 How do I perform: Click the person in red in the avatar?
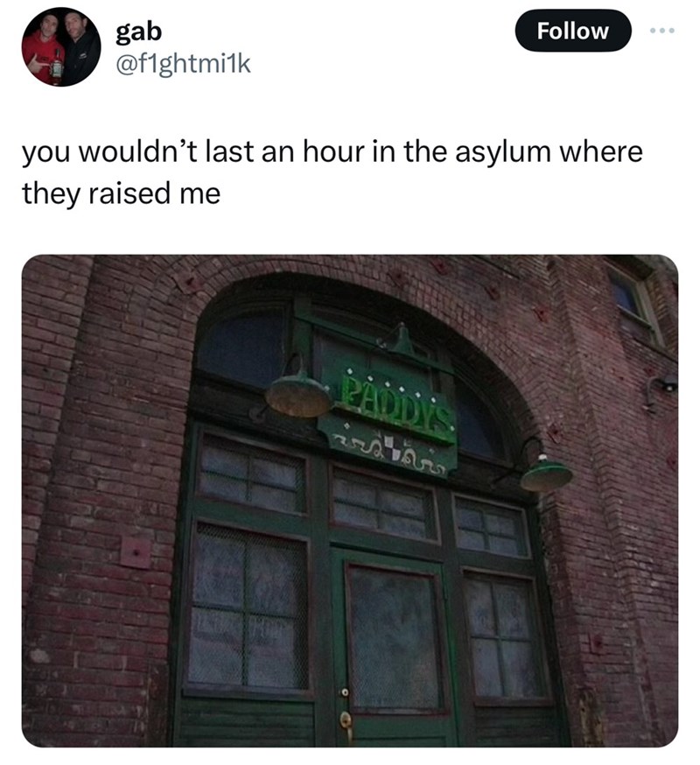43,52
